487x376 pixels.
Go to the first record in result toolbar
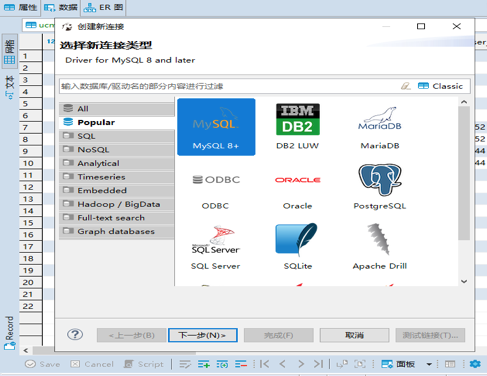click(265, 364)
